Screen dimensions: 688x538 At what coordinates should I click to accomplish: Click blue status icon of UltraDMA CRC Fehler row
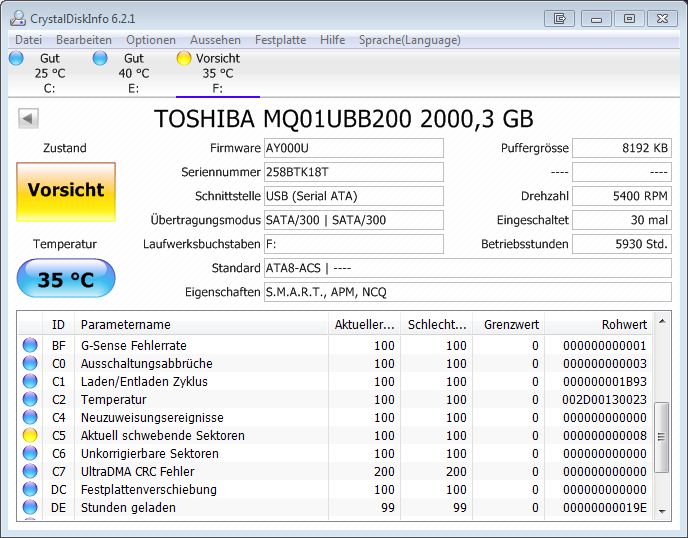(30, 471)
